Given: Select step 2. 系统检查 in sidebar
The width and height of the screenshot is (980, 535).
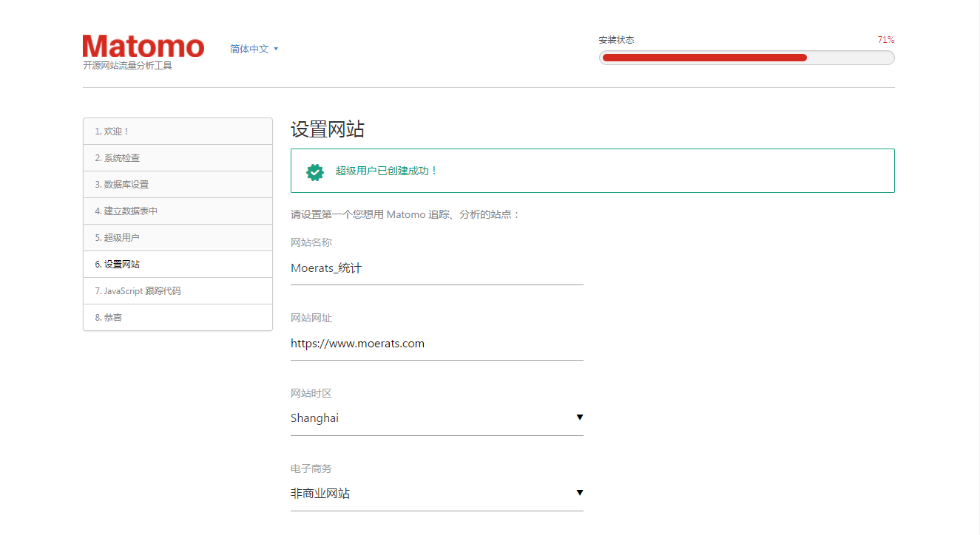Looking at the screenshot, I should [178, 158].
